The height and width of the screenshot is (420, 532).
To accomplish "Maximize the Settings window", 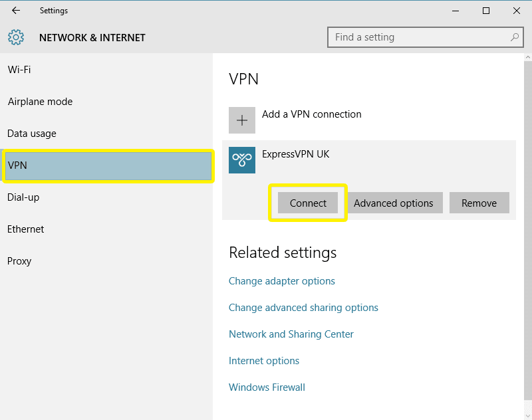I will click(486, 11).
